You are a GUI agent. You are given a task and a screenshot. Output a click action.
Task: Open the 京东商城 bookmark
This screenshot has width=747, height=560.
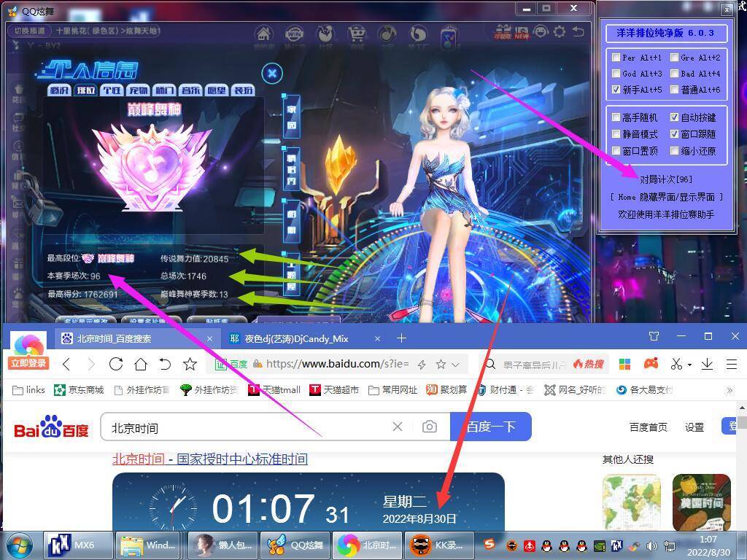point(79,390)
